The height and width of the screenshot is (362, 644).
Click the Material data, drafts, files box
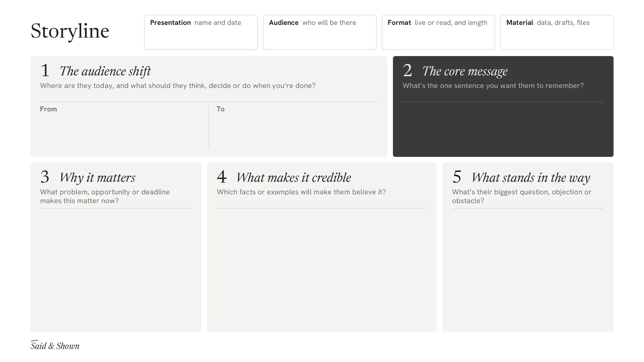(557, 32)
